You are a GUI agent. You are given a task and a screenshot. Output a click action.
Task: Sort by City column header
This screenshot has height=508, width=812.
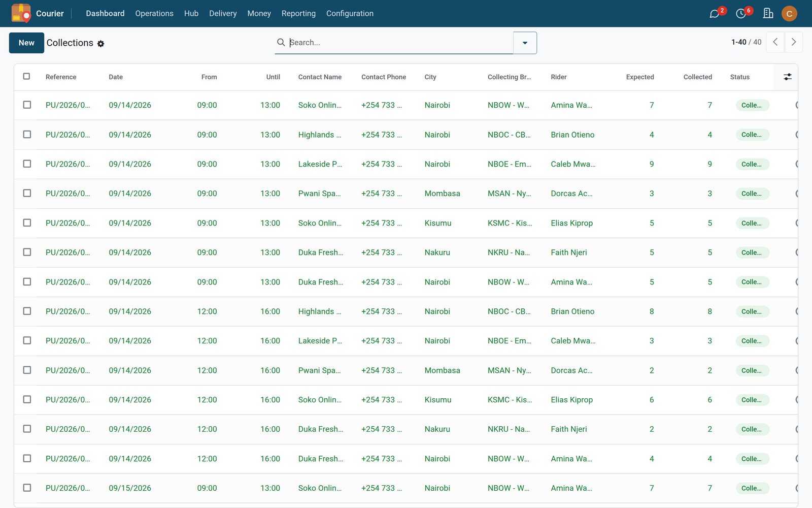click(x=430, y=77)
